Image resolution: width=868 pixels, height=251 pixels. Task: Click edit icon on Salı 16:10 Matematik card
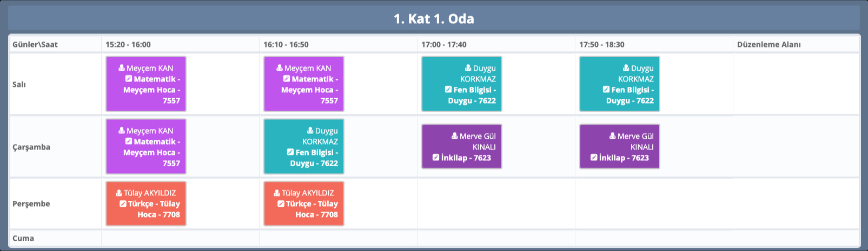coord(287,79)
